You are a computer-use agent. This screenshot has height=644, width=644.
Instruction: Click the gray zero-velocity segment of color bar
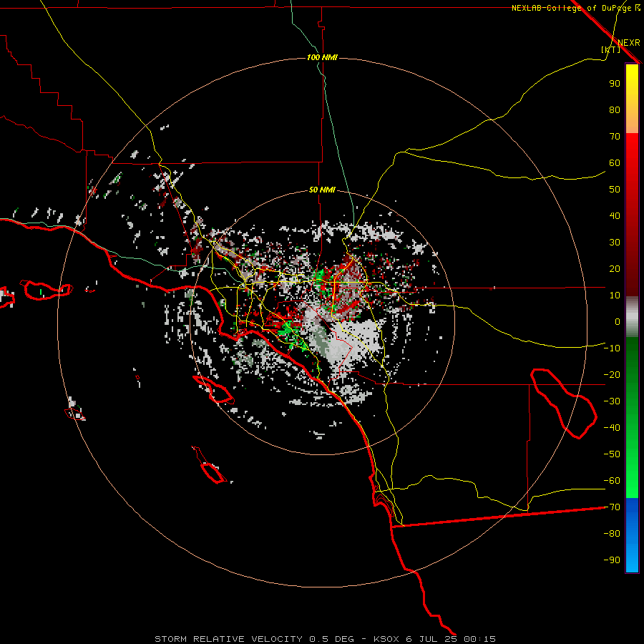632,317
